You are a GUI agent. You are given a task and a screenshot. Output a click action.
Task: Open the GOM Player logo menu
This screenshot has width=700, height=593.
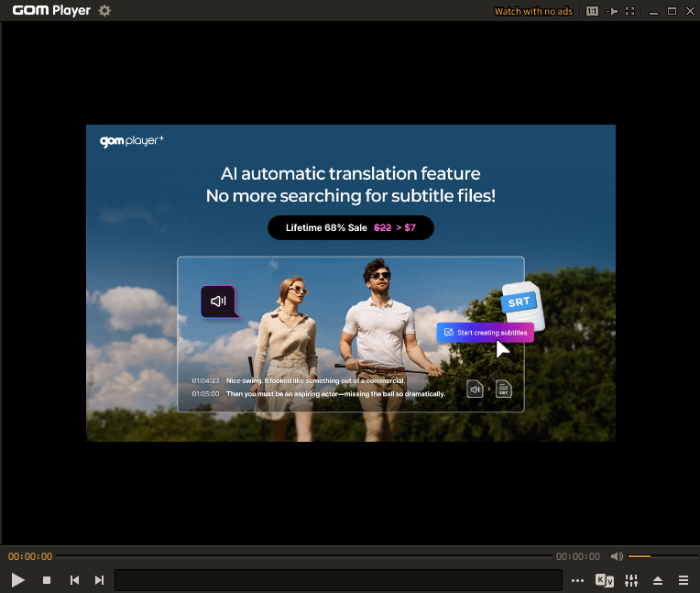[50, 11]
